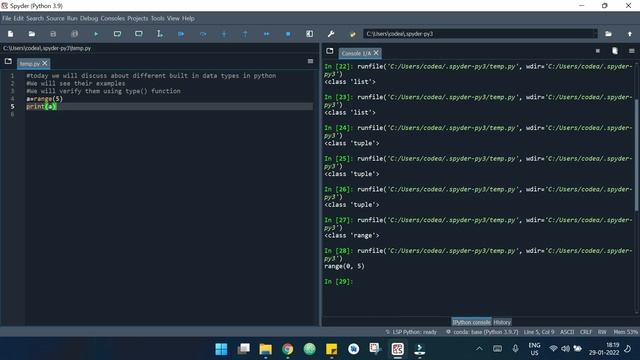Browse for a working directory
This screenshot has width=640, height=360.
(x=608, y=34)
